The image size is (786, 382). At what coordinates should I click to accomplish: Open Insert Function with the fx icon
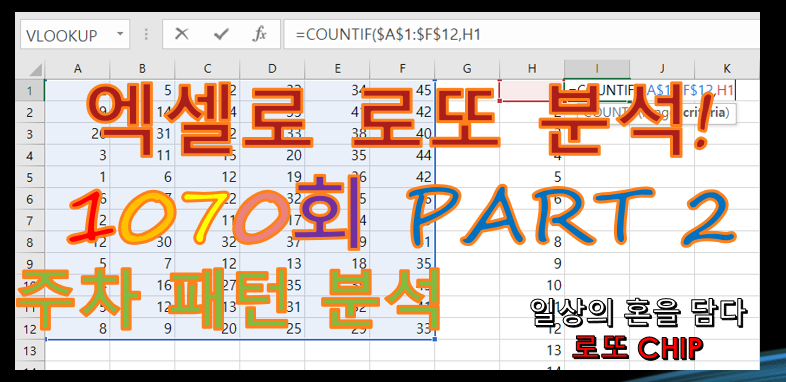[x=259, y=34]
